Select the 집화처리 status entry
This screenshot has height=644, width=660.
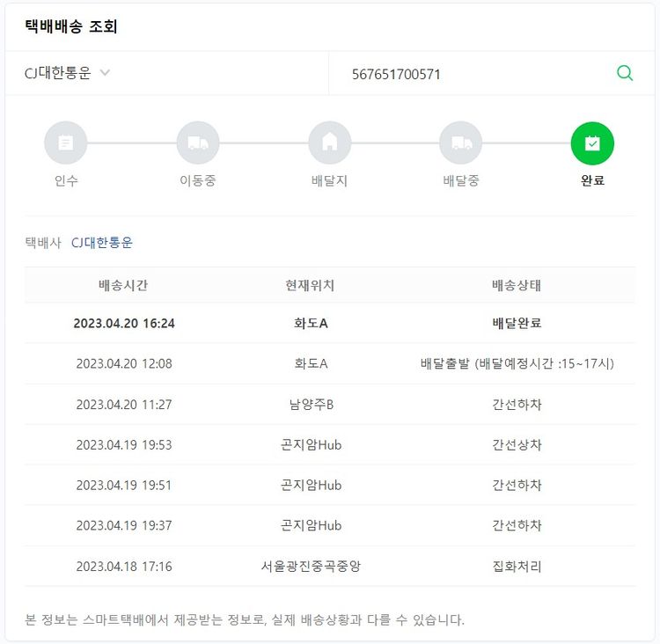[517, 566]
